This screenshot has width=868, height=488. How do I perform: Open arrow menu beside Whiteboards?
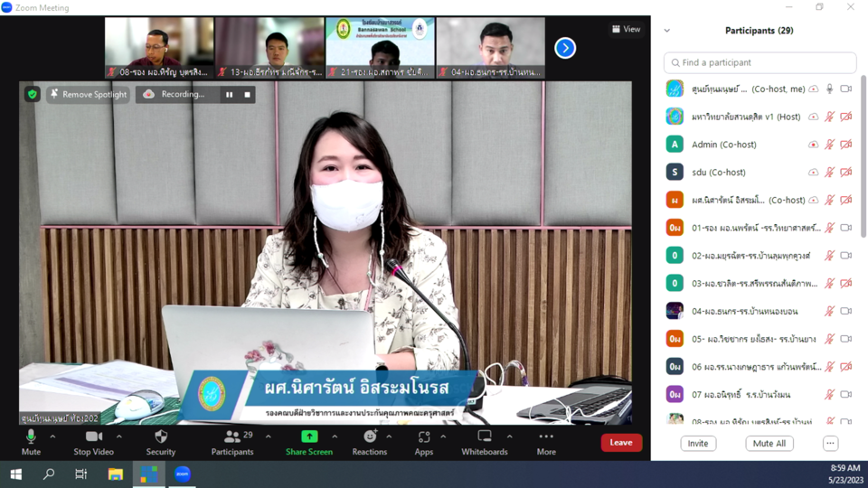(x=509, y=436)
